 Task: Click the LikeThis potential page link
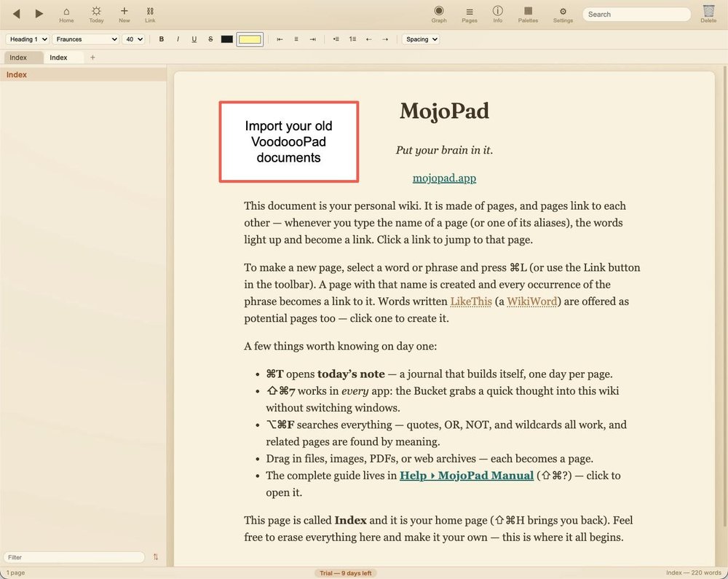coord(471,302)
